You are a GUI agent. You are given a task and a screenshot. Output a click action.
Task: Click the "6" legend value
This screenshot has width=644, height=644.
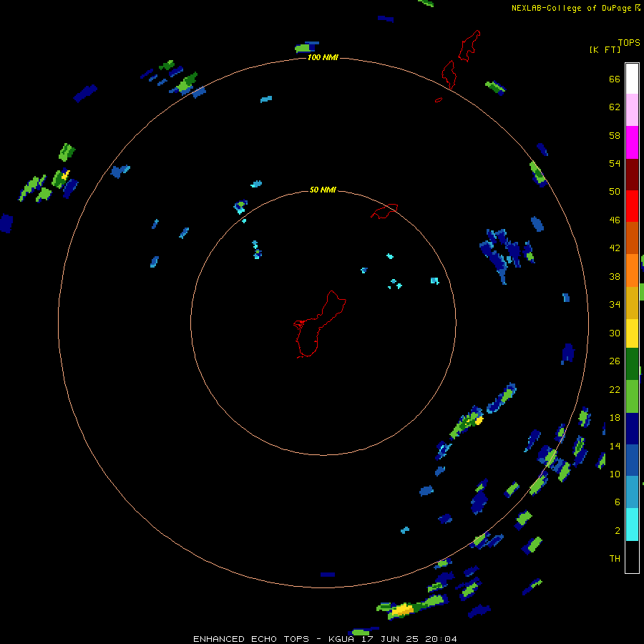(x=618, y=502)
